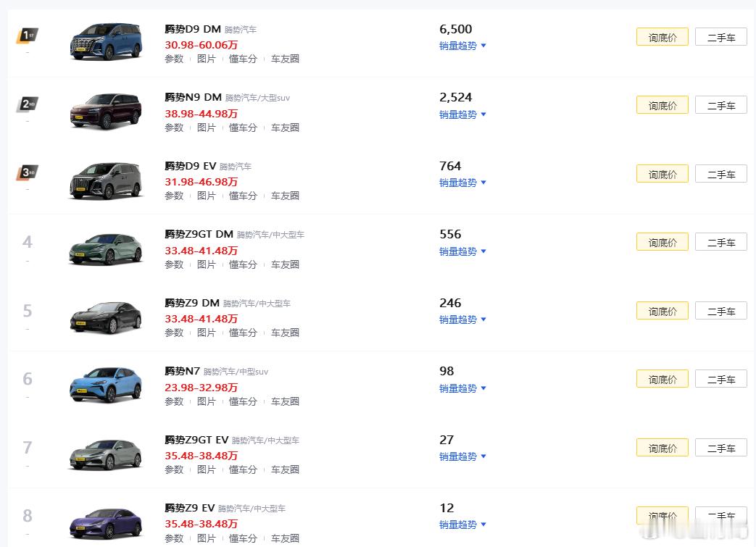
Task: Expand 销量趋势 for 腾势N9 DM
Action: [x=462, y=114]
